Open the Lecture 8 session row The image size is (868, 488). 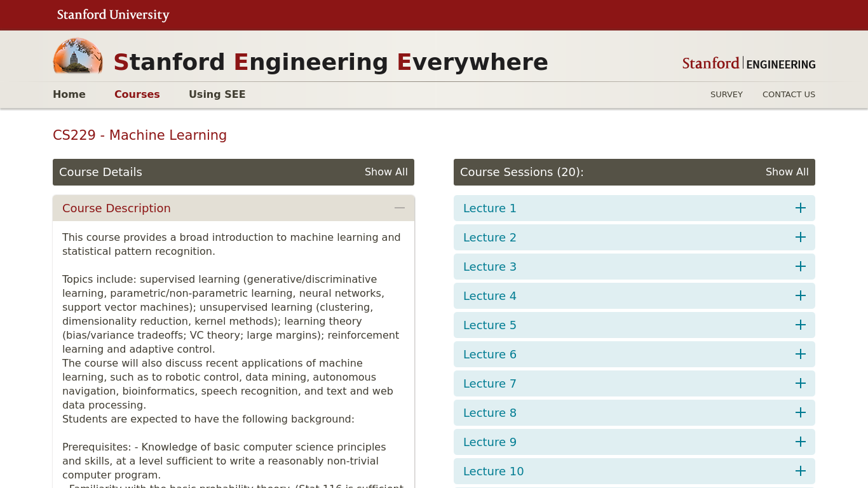click(634, 412)
